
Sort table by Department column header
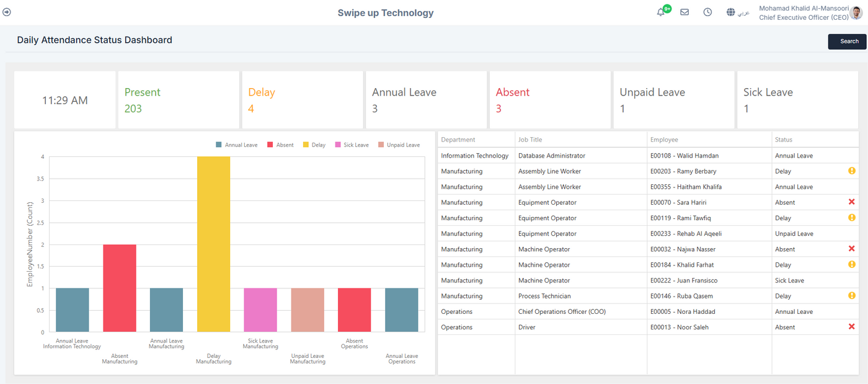(458, 140)
